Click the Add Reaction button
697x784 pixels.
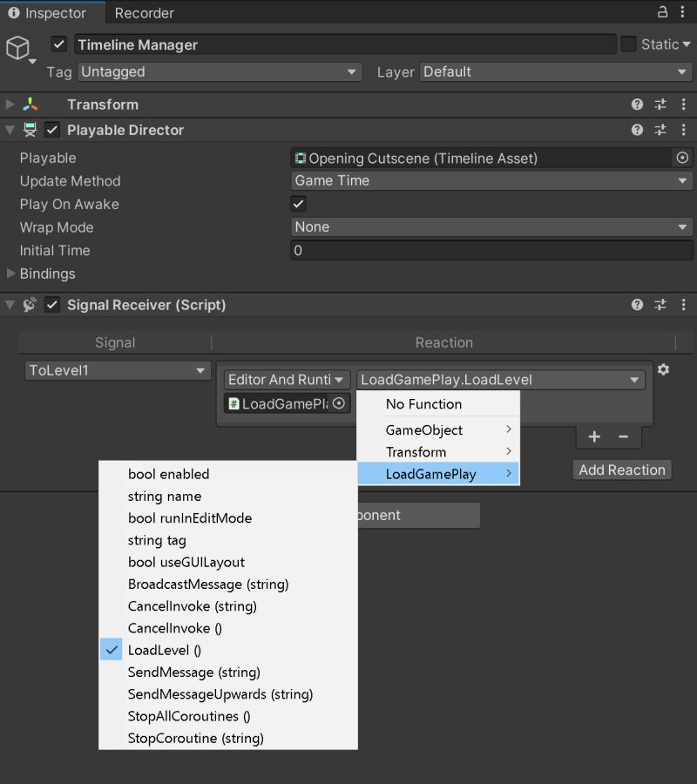[x=621, y=470]
